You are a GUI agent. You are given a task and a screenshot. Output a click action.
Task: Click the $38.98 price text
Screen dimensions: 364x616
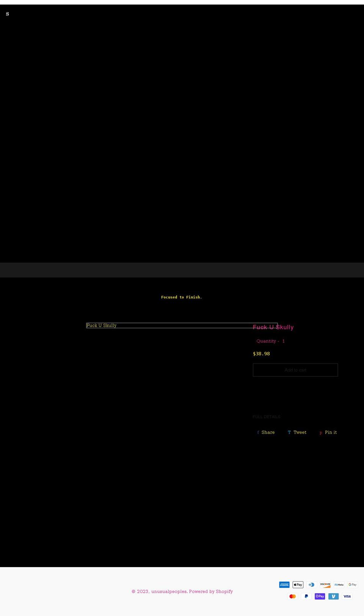coord(261,354)
